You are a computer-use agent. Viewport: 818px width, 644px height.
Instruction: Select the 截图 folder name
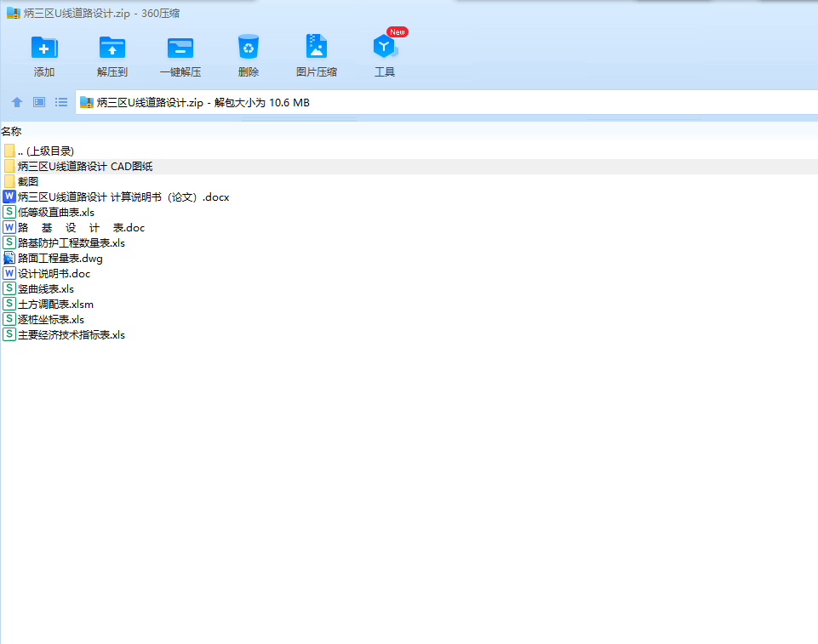(28, 181)
